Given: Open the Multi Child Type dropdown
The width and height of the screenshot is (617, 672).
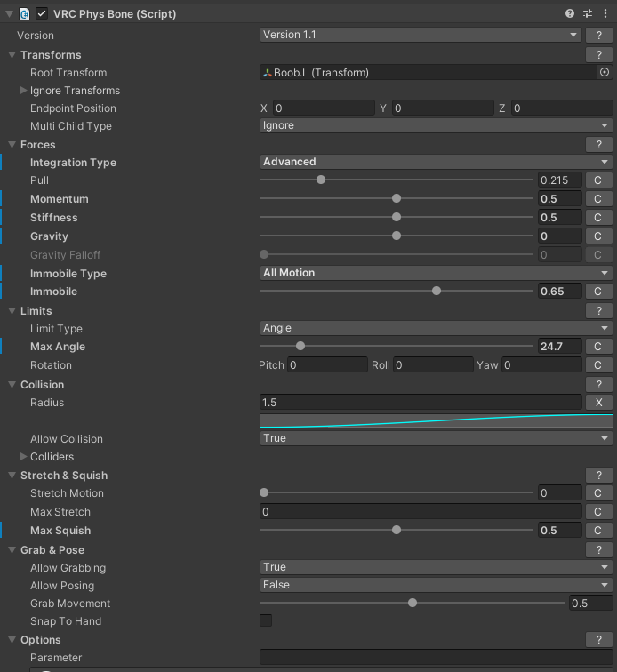Looking at the screenshot, I should [x=436, y=125].
